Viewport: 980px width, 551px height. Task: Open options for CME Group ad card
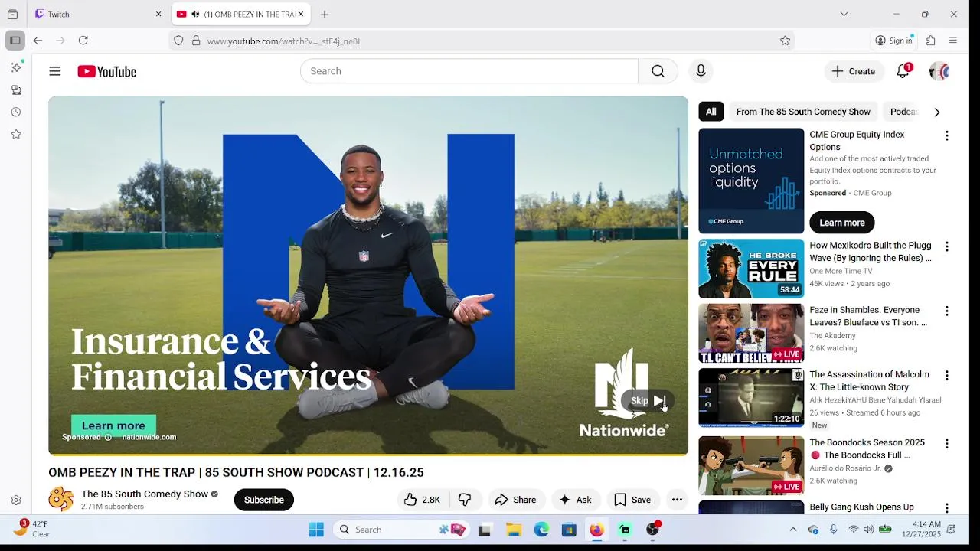(x=947, y=135)
